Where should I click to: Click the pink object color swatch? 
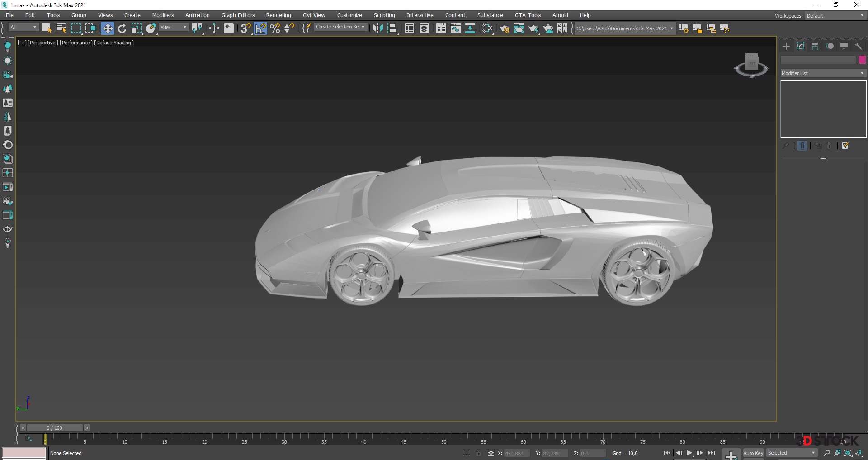coord(862,60)
